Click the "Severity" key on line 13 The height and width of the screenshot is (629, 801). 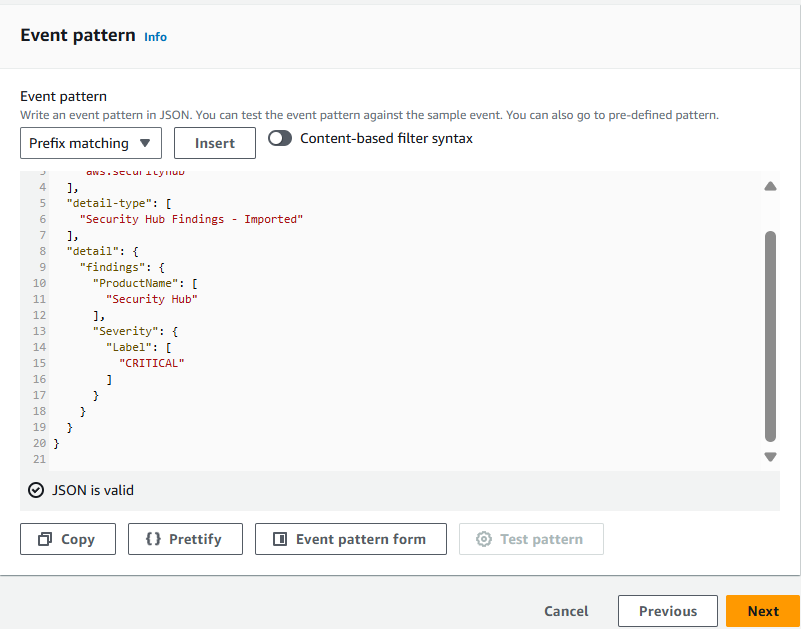[125, 331]
